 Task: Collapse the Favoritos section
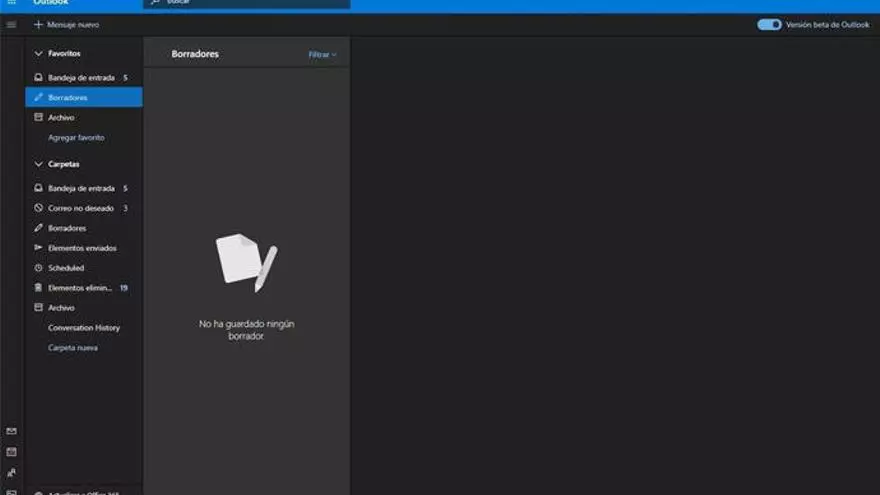coord(39,53)
